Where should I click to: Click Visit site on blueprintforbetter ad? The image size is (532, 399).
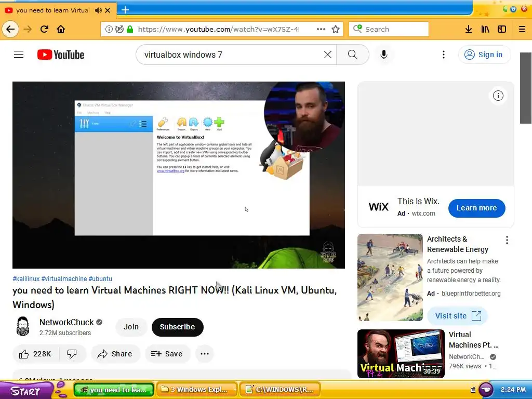point(457,316)
